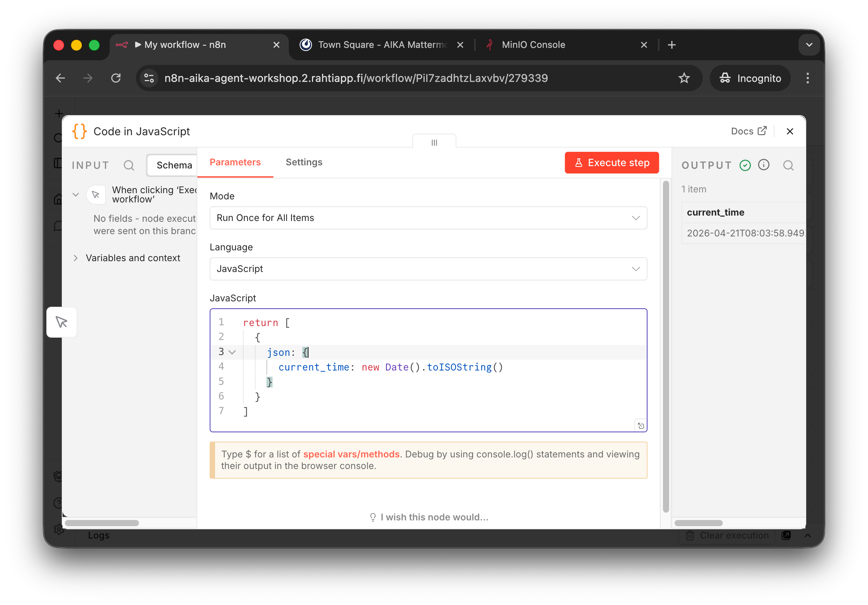Search the input panel data
Screen dimensions: 868x605
click(129, 165)
